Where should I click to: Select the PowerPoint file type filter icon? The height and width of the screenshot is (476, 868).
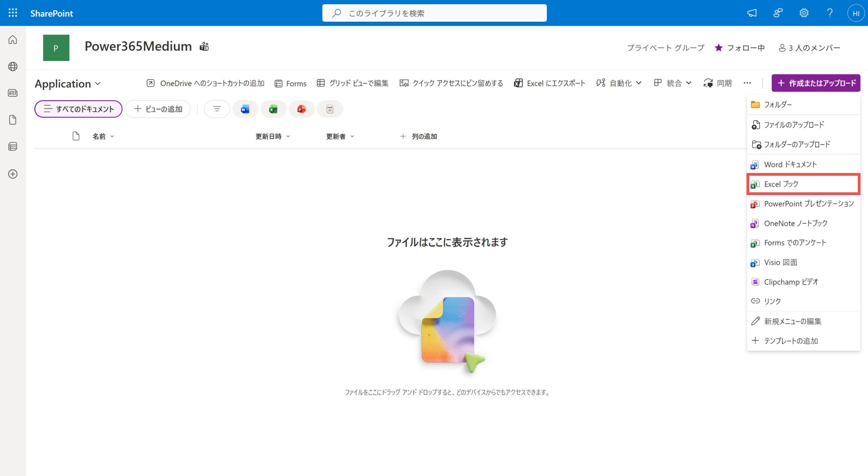tap(301, 109)
